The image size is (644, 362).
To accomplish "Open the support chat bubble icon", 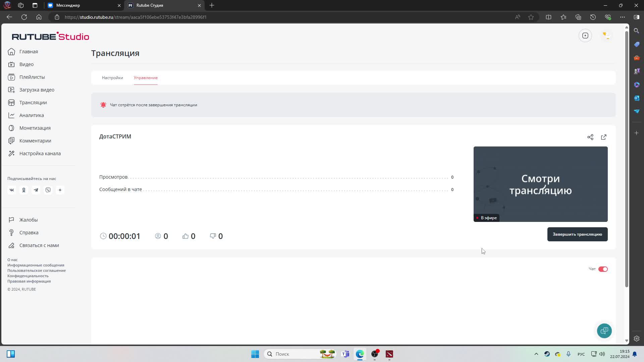I will pyautogui.click(x=604, y=331).
